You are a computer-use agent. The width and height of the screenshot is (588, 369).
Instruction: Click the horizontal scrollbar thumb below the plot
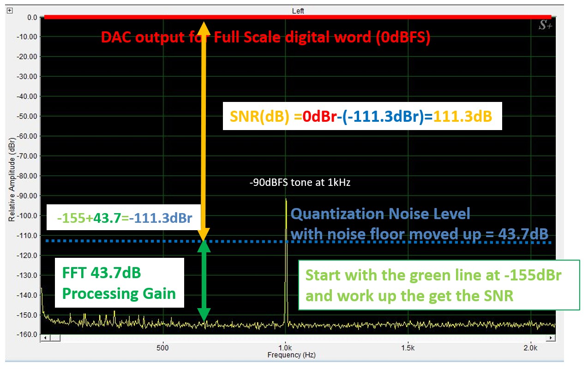55,338
